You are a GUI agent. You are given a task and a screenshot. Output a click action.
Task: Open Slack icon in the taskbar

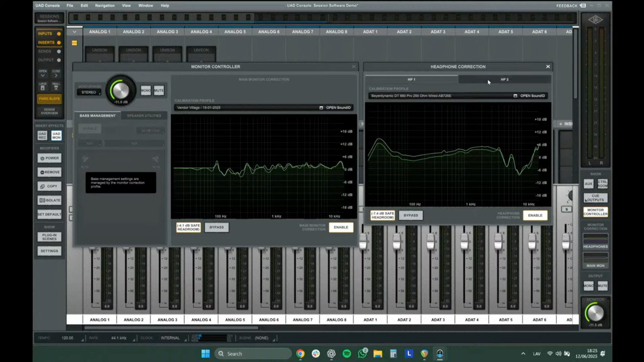(316, 354)
